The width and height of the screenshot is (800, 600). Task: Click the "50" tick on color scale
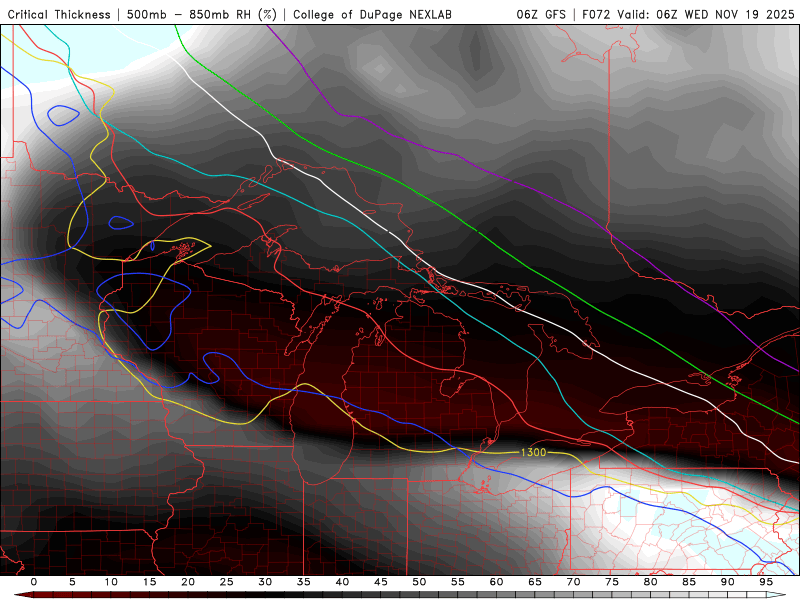(419, 582)
